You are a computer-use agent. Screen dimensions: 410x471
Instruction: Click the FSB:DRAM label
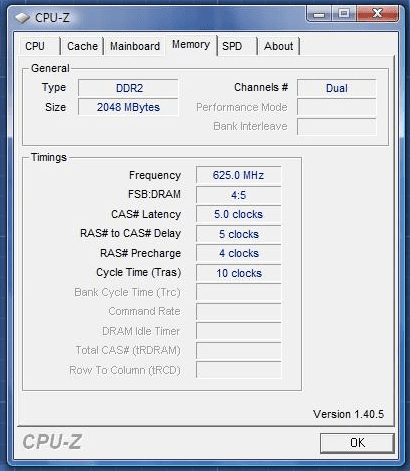[x=154, y=194]
